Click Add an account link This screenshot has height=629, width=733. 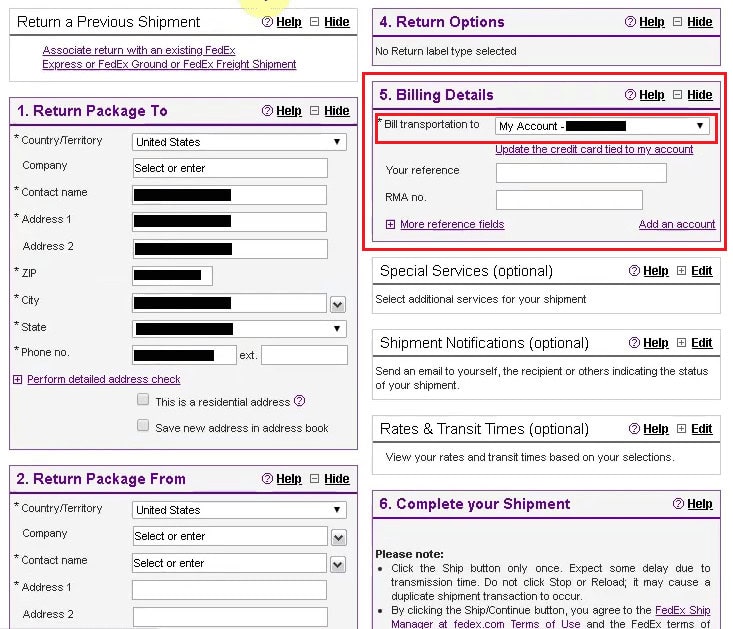click(x=677, y=224)
